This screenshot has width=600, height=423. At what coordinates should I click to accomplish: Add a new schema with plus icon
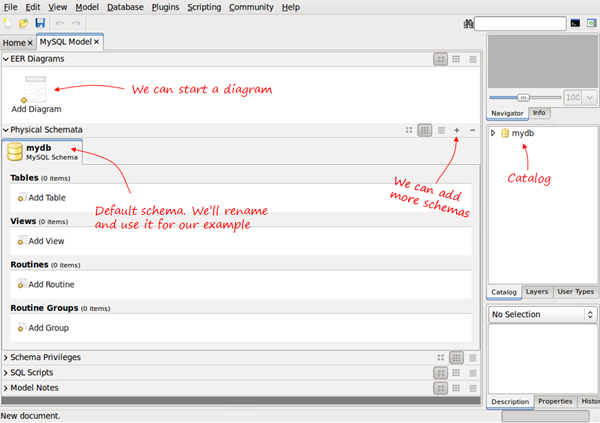(x=457, y=130)
